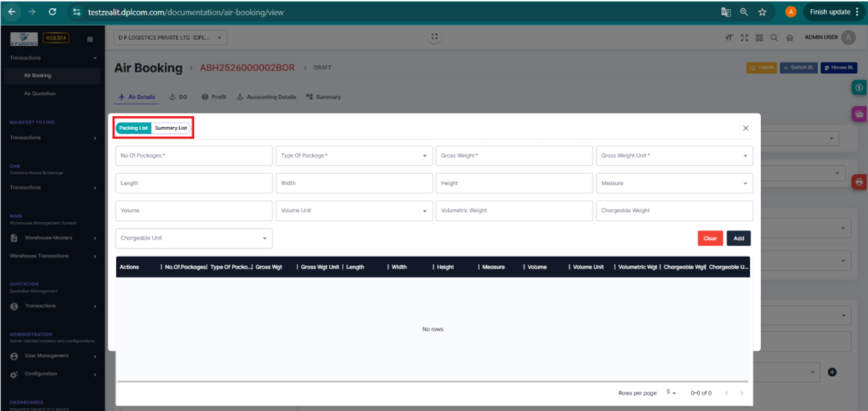Expand the Gross Weight Unit dropdown
The width and height of the screenshot is (868, 411).
point(674,156)
